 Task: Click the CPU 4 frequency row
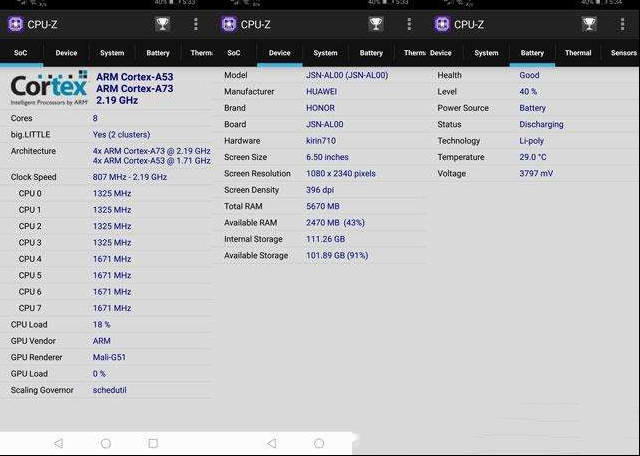click(x=106, y=259)
